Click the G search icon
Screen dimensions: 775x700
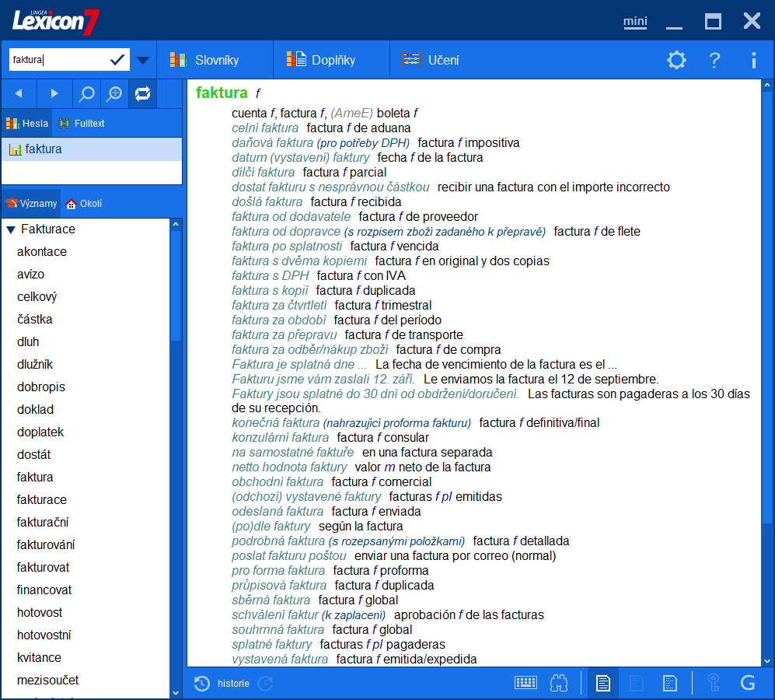click(748, 683)
